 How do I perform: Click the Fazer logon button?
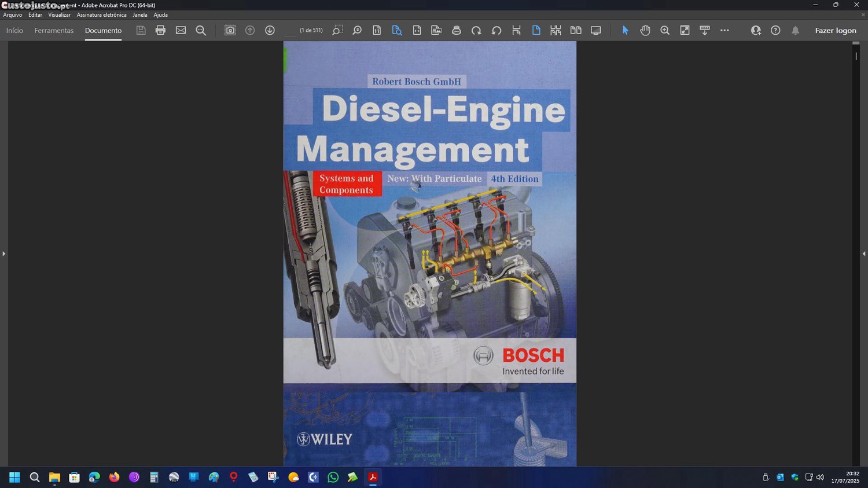pyautogui.click(x=835, y=31)
